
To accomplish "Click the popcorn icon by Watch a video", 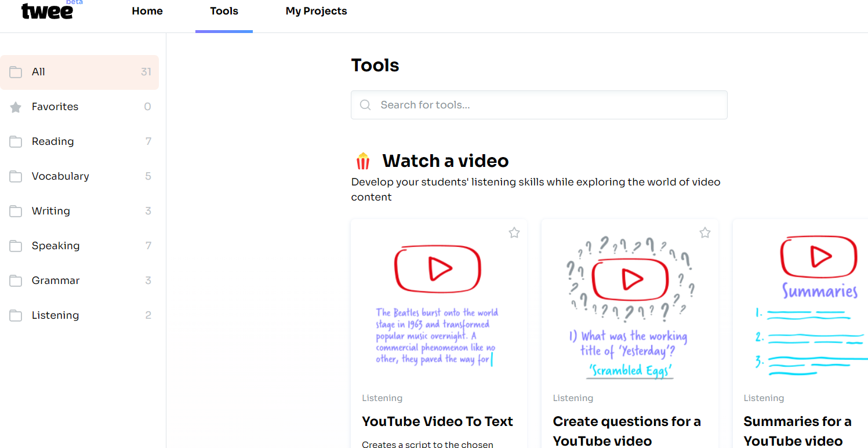I will [363, 161].
